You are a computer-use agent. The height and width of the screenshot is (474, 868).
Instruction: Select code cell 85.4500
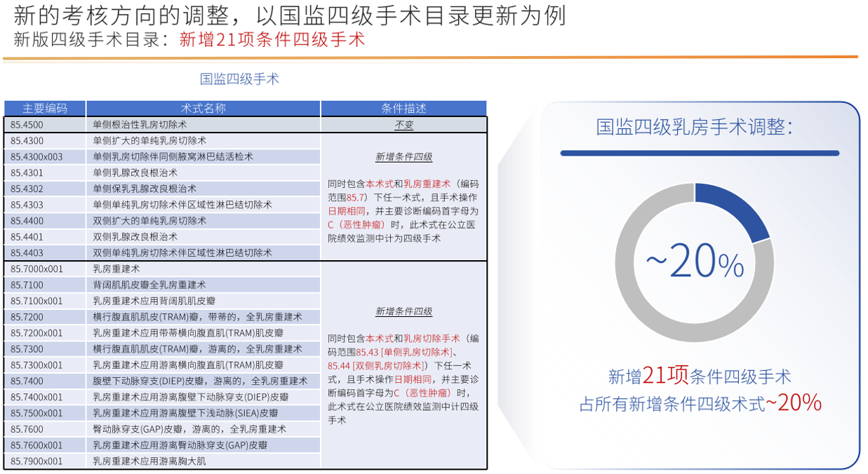pos(27,125)
